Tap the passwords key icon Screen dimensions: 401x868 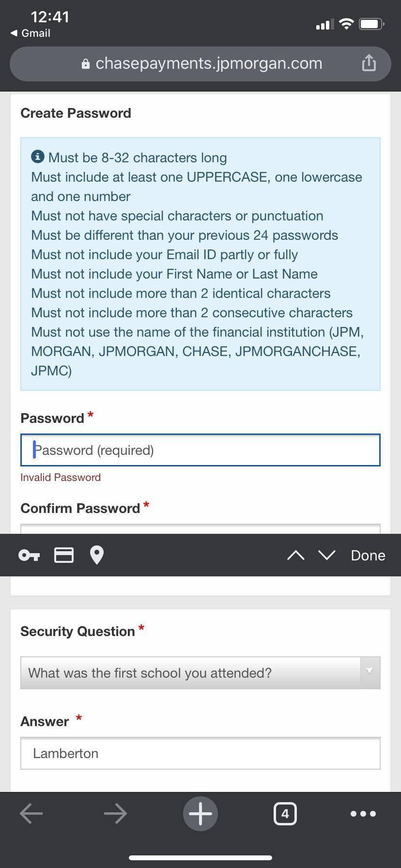[29, 555]
